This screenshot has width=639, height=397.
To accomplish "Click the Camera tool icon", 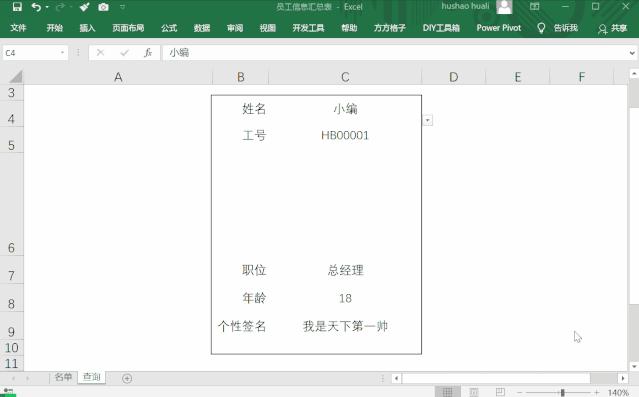I will pos(104,7).
